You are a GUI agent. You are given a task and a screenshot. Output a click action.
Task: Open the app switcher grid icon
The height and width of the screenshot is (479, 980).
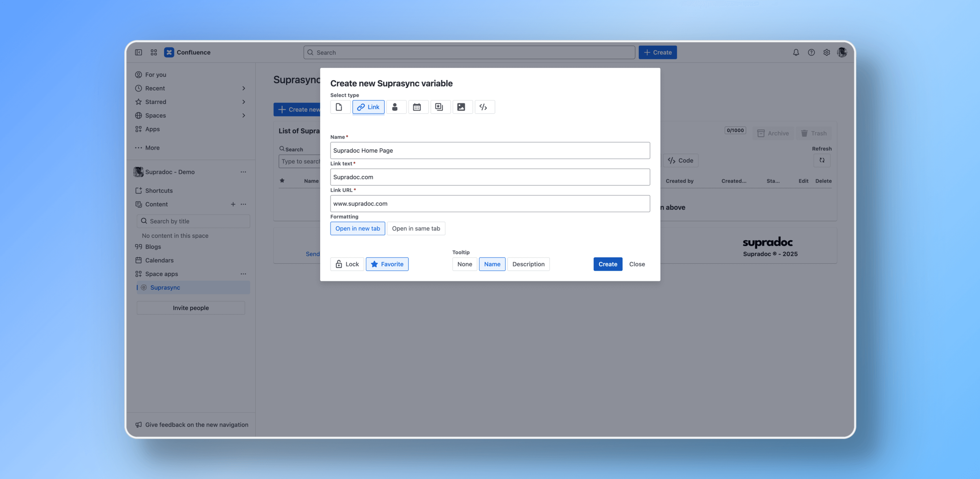154,52
